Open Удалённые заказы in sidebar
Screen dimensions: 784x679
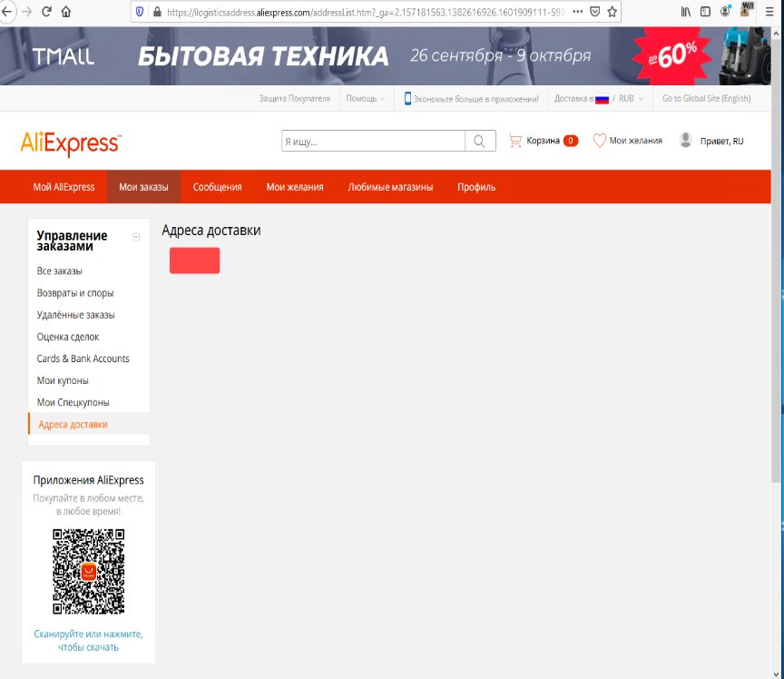click(76, 315)
